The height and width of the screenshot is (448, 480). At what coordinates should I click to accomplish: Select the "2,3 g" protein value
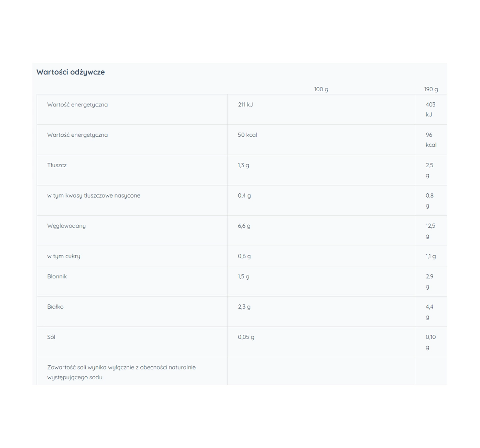[x=244, y=307]
